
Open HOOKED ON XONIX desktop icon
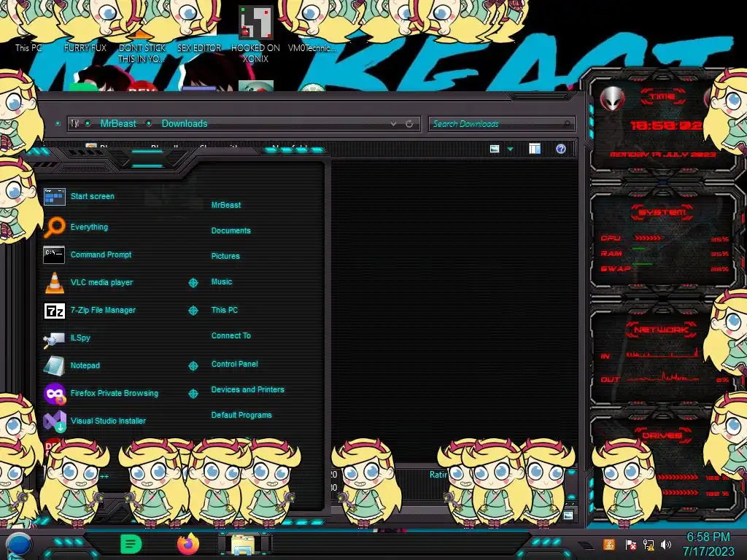(255, 36)
